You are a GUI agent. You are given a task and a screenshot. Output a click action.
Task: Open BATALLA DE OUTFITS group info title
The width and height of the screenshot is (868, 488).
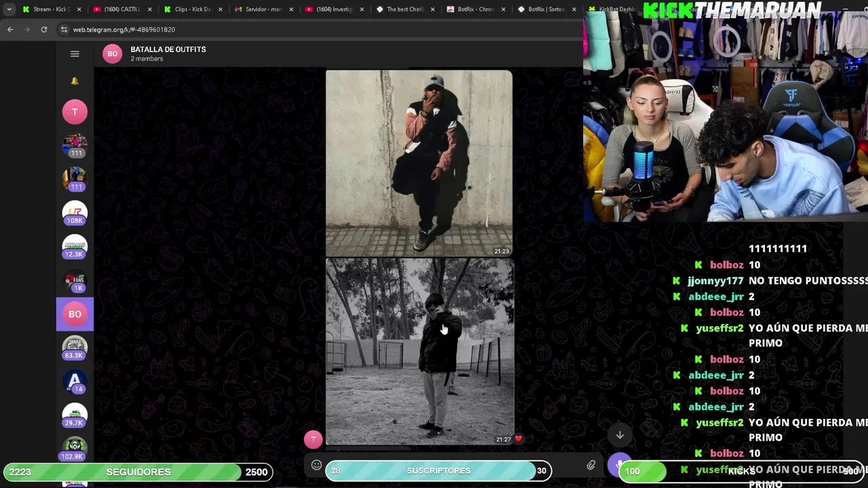168,49
